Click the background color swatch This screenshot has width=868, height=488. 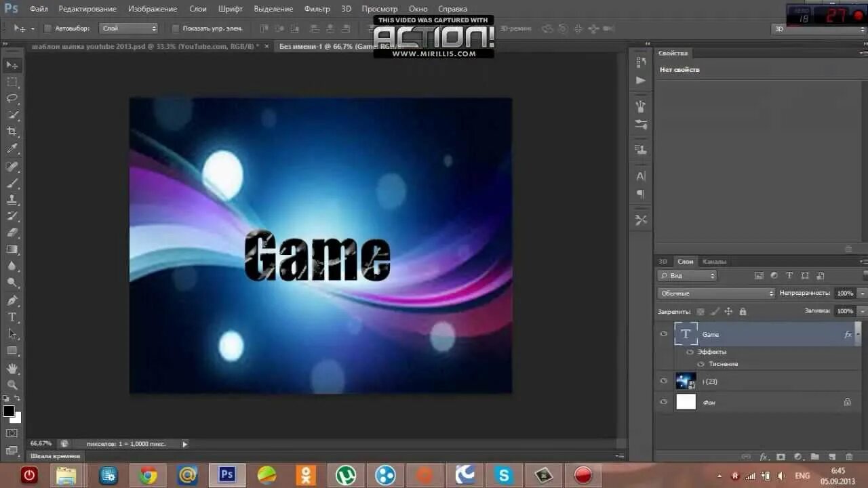(x=17, y=418)
